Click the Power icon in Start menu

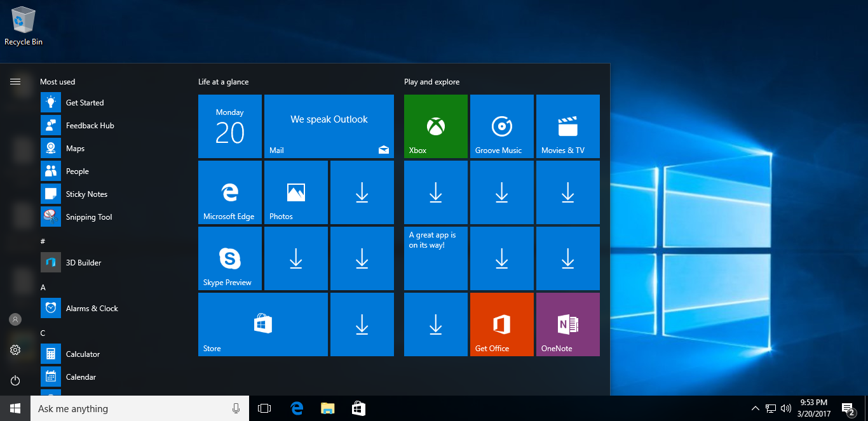click(x=15, y=380)
